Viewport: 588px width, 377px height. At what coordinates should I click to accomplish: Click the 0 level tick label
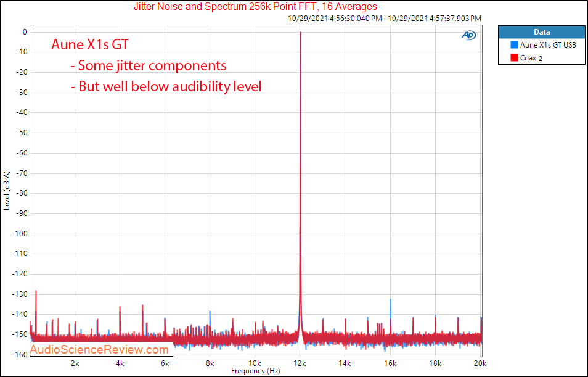pos(25,32)
